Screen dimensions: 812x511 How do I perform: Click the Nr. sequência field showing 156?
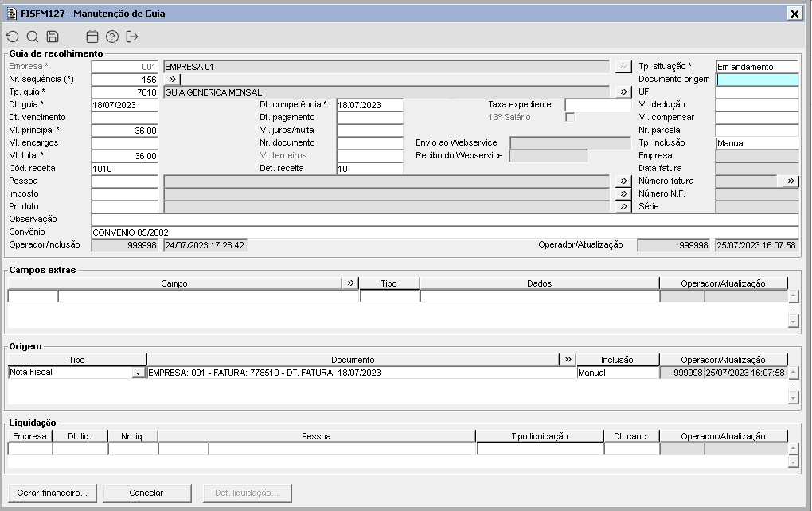tap(125, 80)
